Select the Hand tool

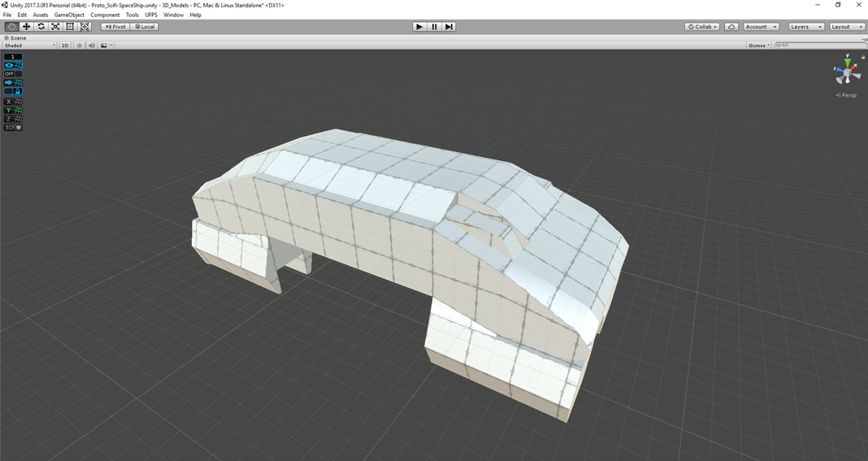11,27
